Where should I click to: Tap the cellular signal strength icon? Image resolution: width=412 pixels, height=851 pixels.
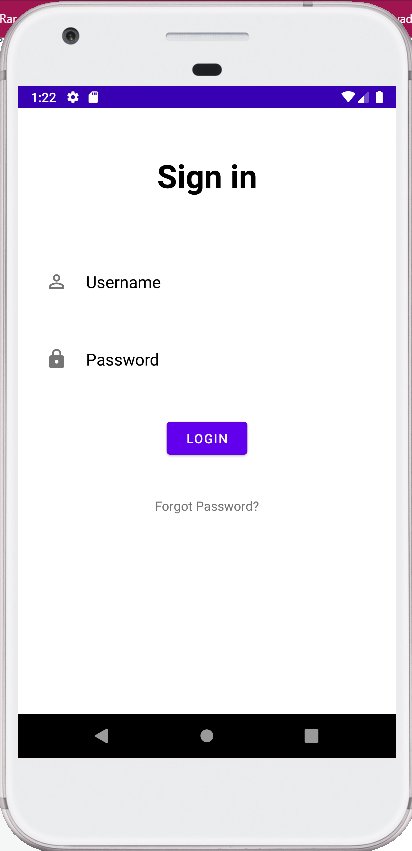363,97
